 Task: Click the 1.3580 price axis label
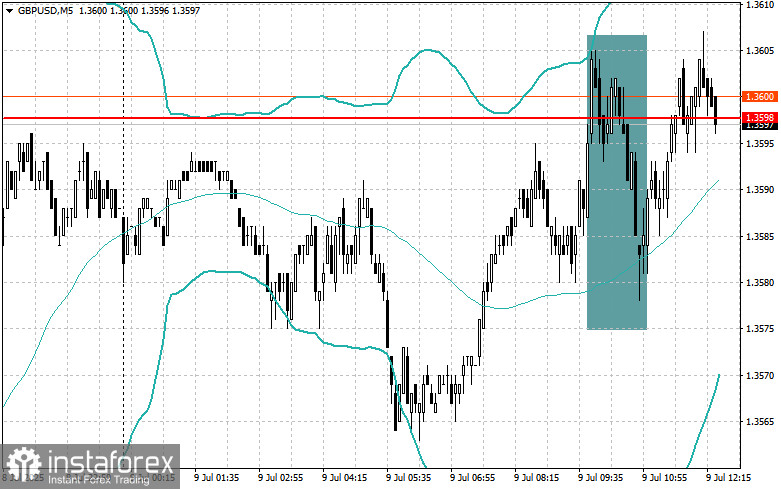(760, 283)
